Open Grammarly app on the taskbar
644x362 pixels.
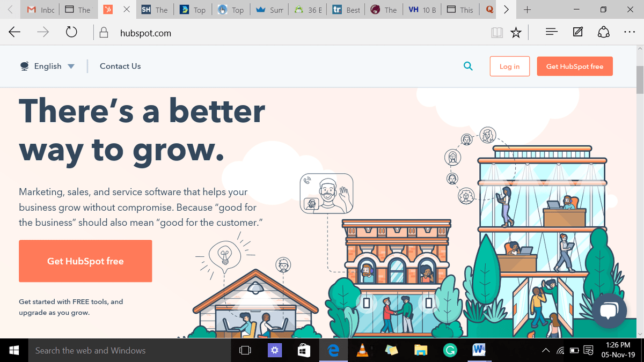coord(450,350)
